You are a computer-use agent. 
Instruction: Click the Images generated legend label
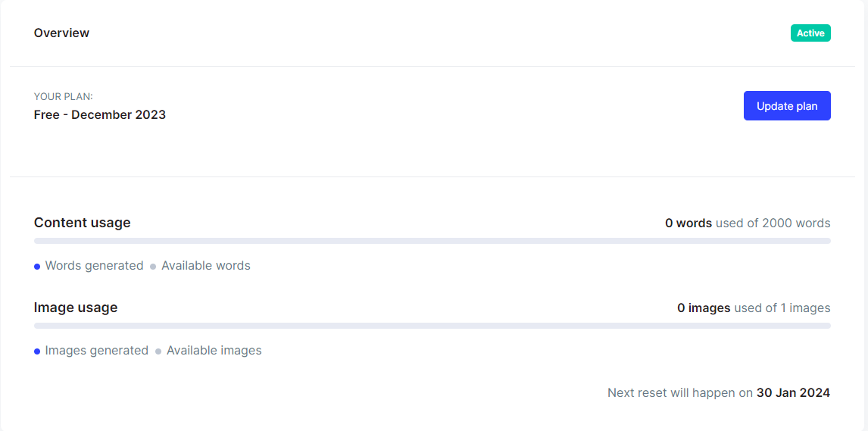97,350
